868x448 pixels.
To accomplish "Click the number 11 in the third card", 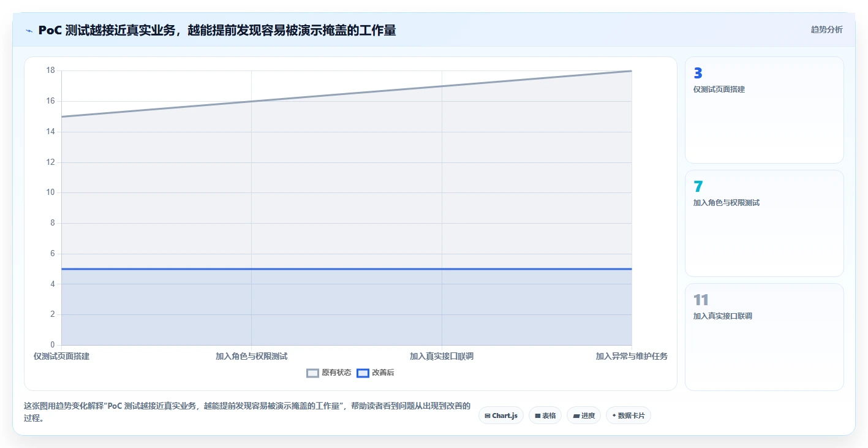I will (701, 300).
